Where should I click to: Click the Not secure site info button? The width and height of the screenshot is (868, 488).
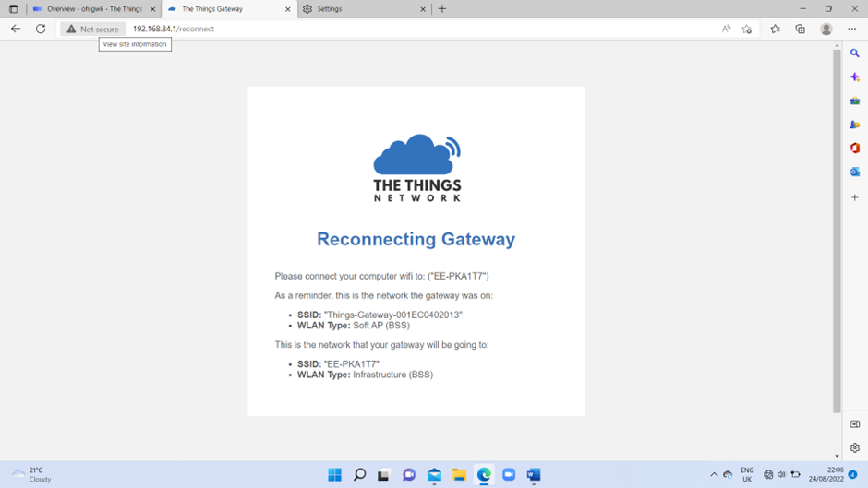click(x=92, y=30)
